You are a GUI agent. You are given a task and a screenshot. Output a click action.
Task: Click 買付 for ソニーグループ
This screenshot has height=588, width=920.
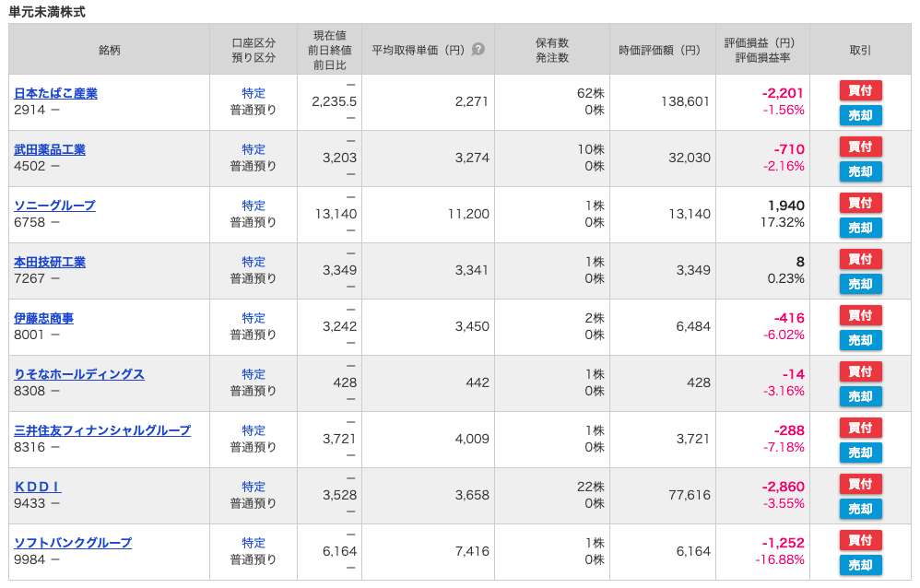point(860,203)
